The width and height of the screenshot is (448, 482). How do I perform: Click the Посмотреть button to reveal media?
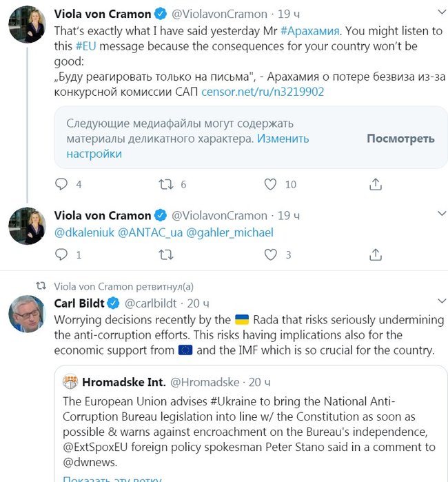click(400, 139)
